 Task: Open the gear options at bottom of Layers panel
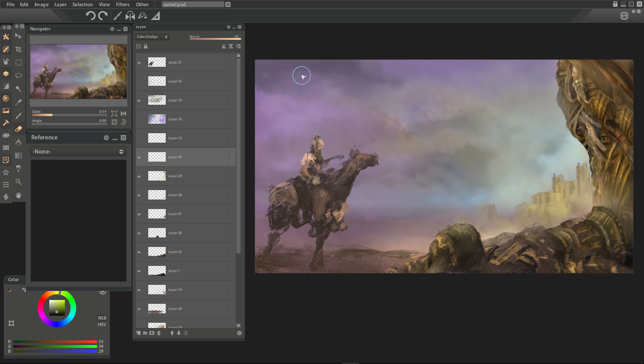[239, 333]
